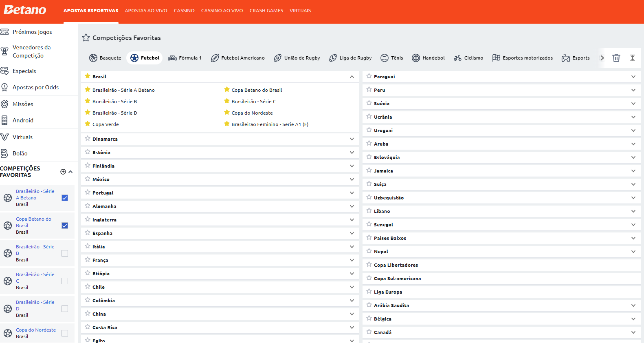Star the Liga Europa competition
This screenshot has height=343, width=644.
[369, 292]
